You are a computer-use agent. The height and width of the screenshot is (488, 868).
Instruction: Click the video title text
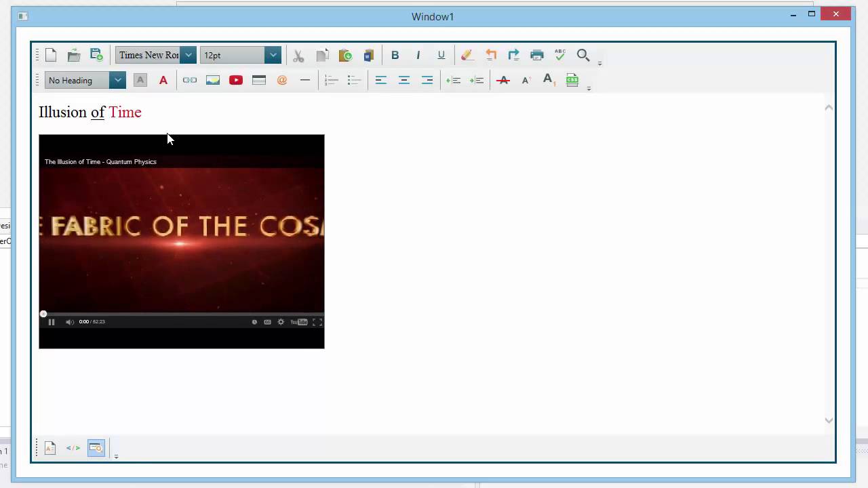100,161
